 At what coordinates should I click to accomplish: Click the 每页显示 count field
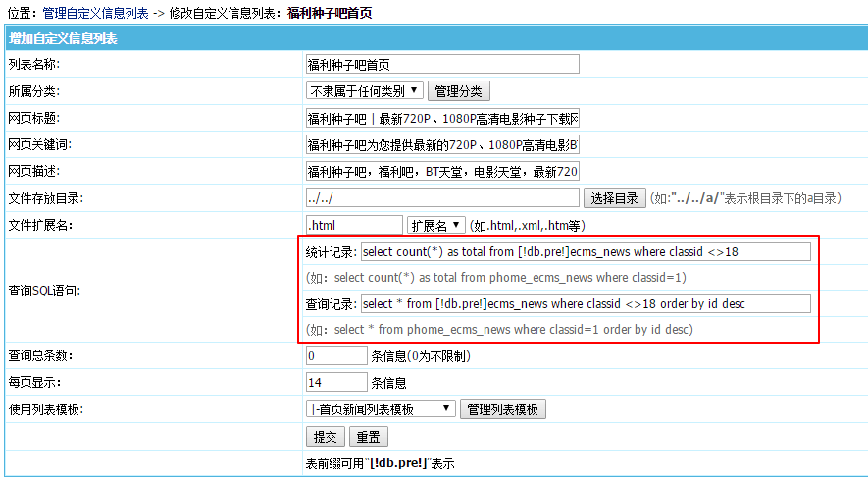[336, 382]
